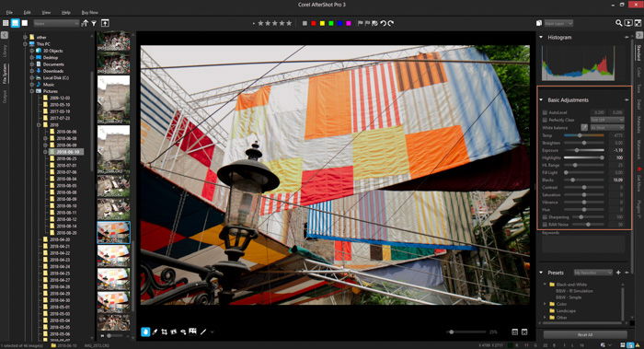Viewport: 644px width, 349px height.
Task: Select the line tool
Action: (x=203, y=332)
